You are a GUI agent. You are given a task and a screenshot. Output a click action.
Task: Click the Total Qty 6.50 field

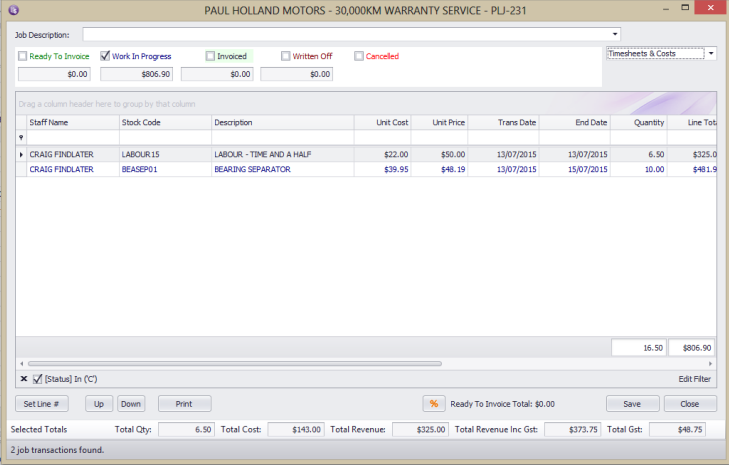186,429
